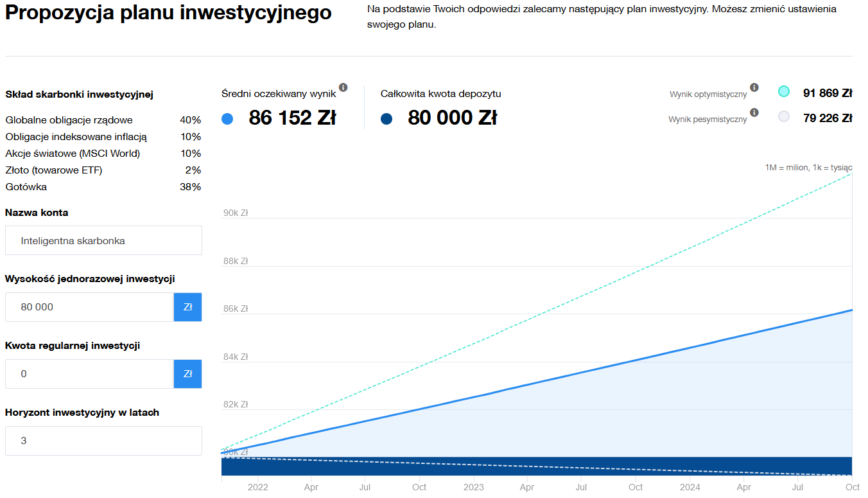The height and width of the screenshot is (498, 868).
Task: Click info icon beside Średni oczekiwany wynik
Action: [343, 87]
